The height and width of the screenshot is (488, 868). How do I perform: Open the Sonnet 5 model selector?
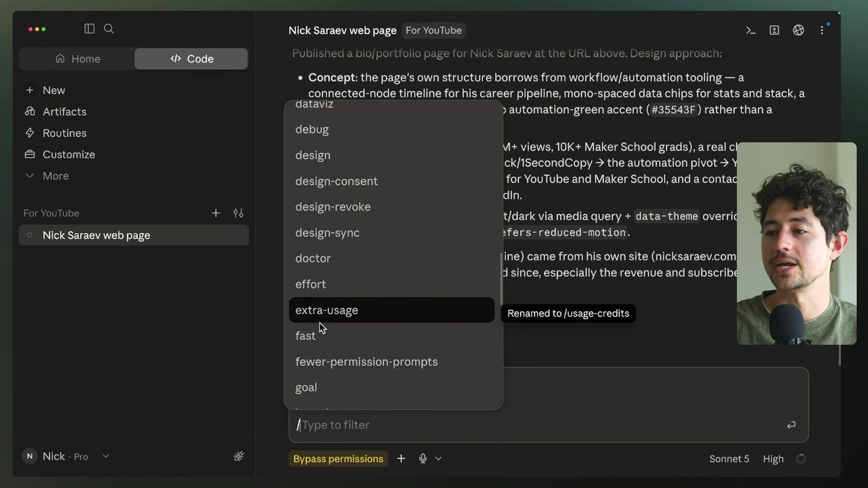tap(729, 459)
